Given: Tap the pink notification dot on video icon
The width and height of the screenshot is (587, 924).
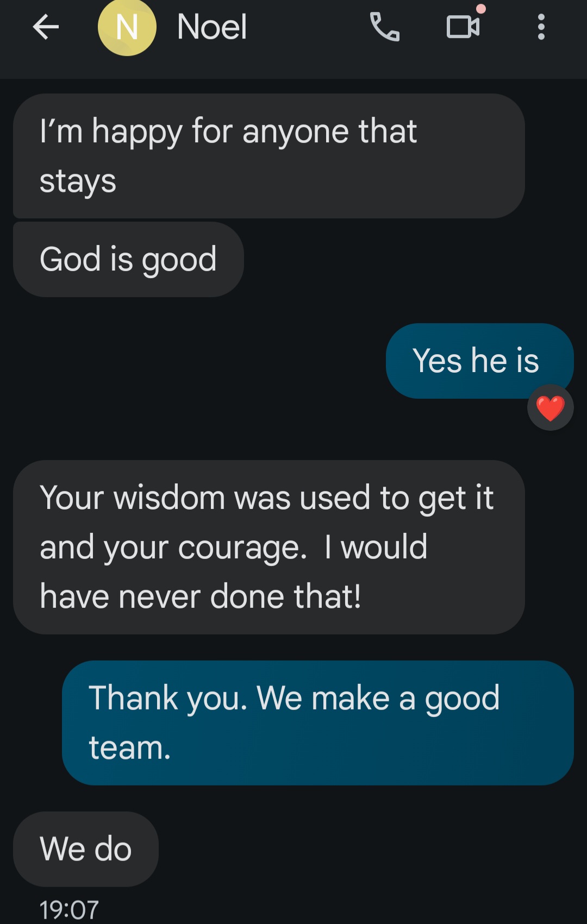Looking at the screenshot, I should (x=481, y=9).
